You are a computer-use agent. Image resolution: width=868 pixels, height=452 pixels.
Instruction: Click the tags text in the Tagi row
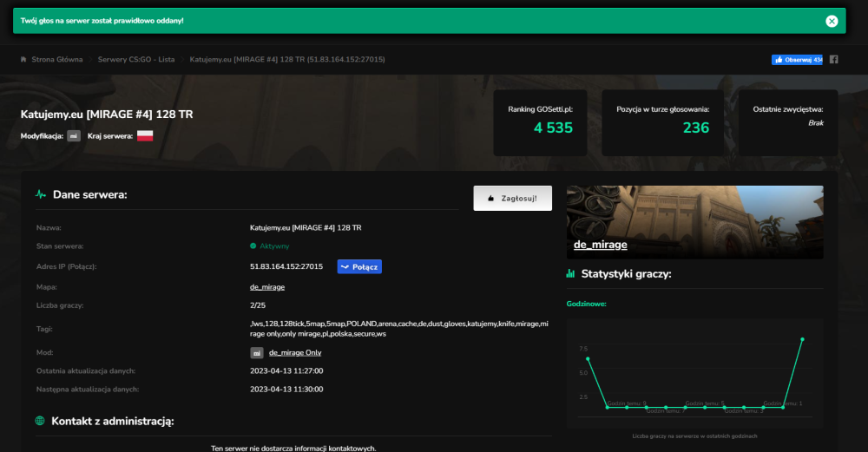point(398,329)
